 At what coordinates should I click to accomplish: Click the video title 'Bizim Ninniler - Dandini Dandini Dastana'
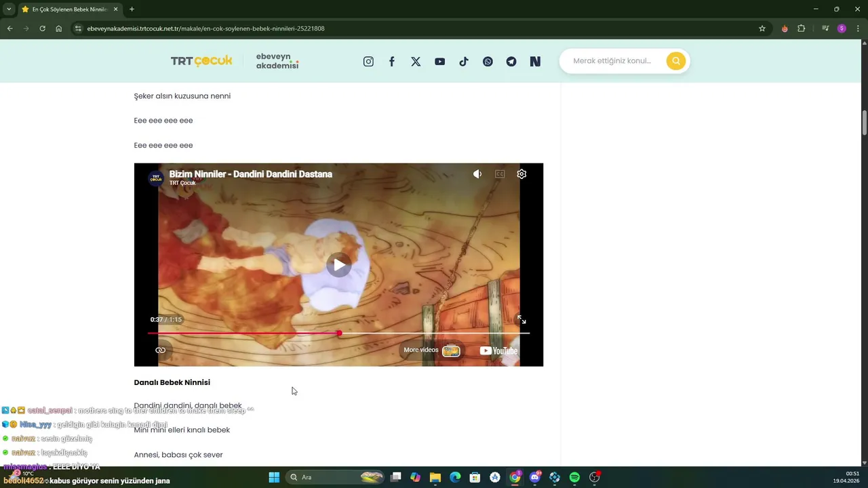click(x=251, y=174)
